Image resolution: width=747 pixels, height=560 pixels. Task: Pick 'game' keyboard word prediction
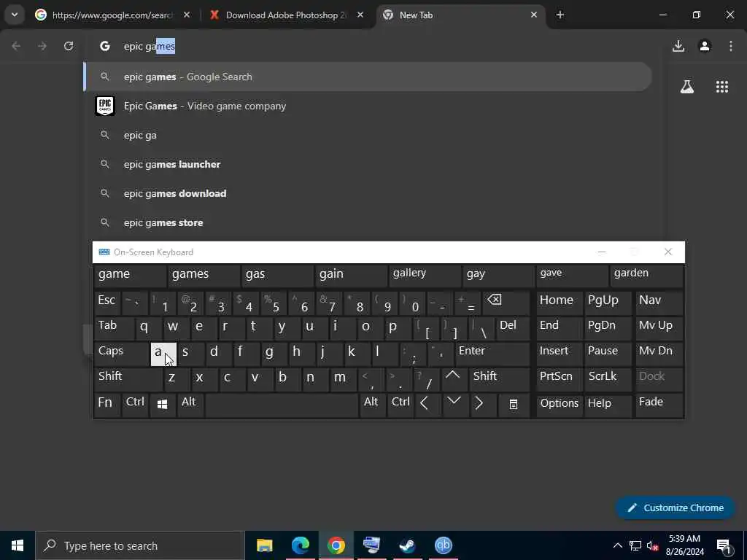(x=130, y=275)
